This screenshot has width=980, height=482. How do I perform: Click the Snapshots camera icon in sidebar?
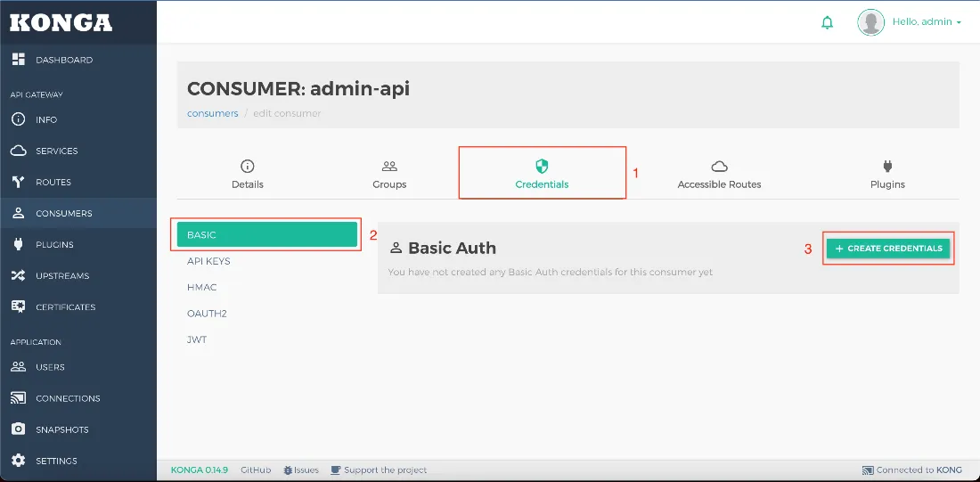[x=18, y=429]
